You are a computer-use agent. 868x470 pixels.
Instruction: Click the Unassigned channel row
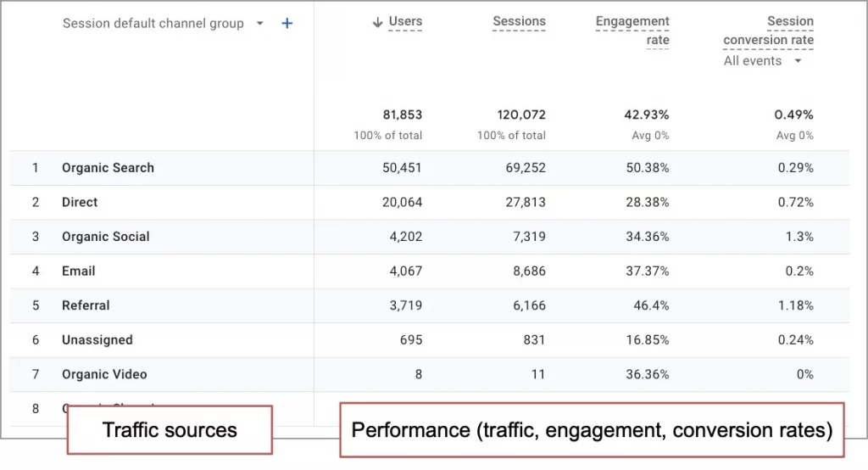pos(97,340)
